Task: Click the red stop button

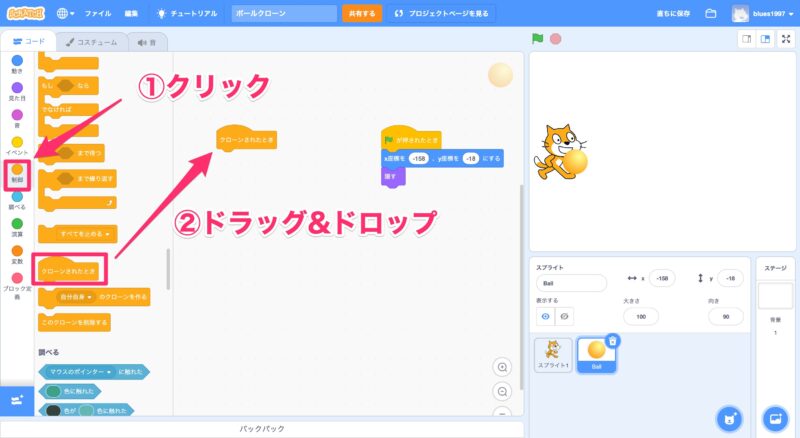Action: click(555, 40)
